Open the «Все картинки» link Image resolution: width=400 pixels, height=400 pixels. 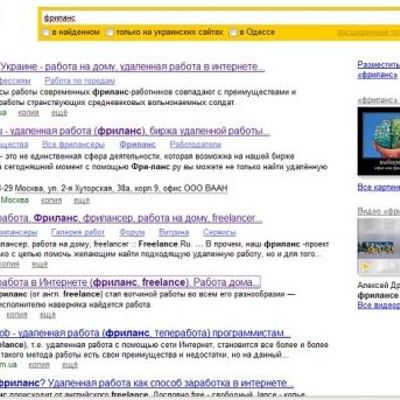(379, 187)
